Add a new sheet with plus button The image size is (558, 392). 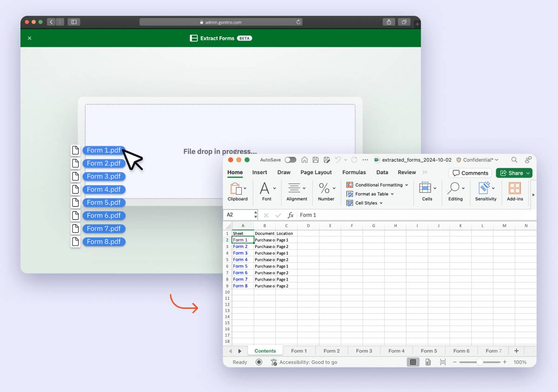(x=516, y=351)
